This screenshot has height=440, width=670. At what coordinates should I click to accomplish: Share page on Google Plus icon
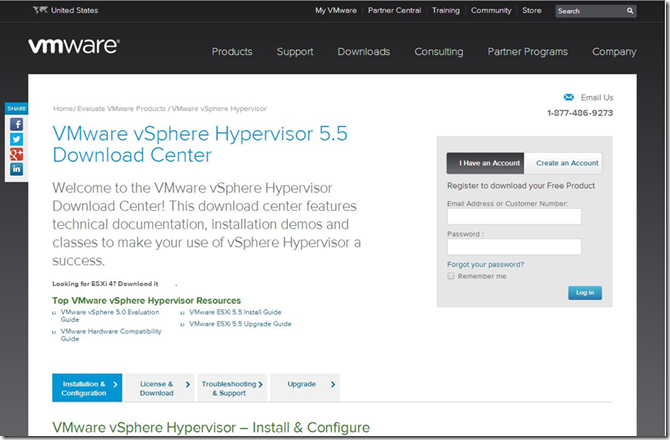(x=17, y=154)
